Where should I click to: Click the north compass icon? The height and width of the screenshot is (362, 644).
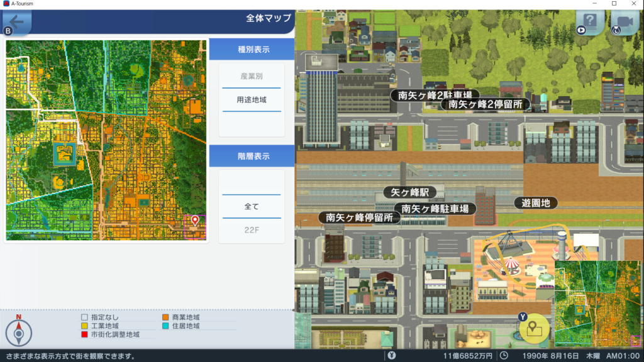point(19,332)
